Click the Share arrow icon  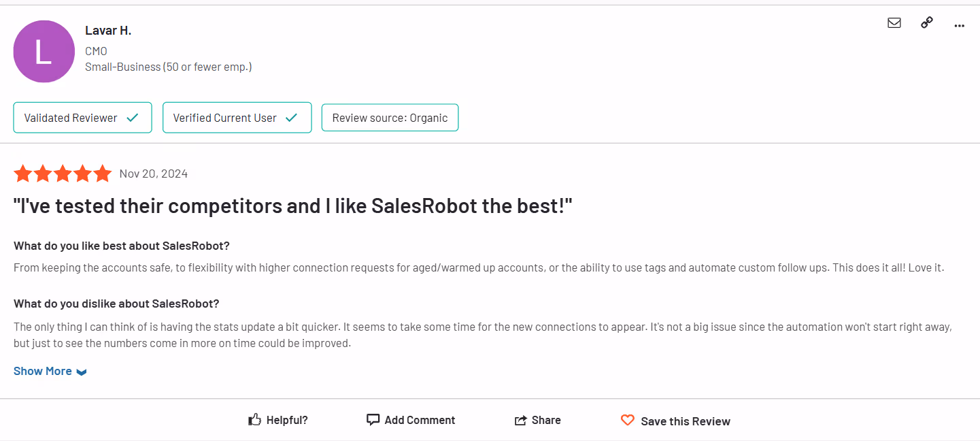coord(520,419)
